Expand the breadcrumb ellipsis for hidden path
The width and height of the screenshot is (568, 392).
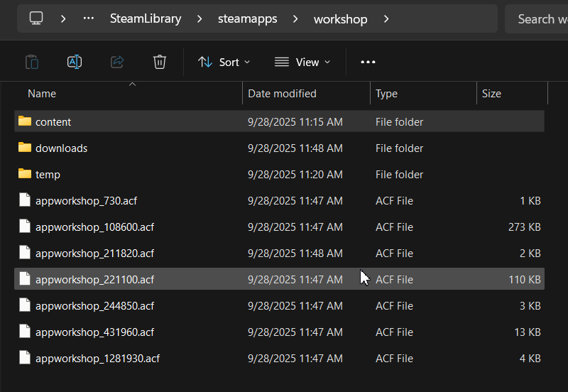click(x=89, y=19)
